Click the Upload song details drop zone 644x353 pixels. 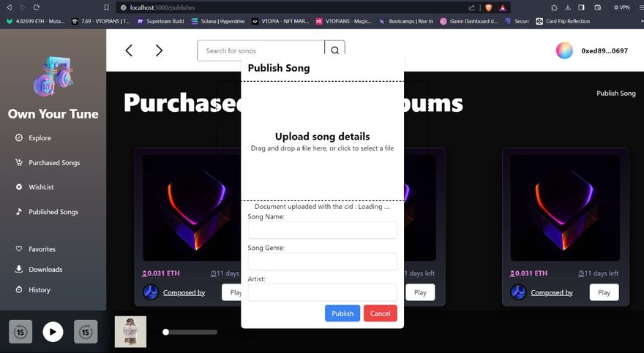pyautogui.click(x=323, y=141)
